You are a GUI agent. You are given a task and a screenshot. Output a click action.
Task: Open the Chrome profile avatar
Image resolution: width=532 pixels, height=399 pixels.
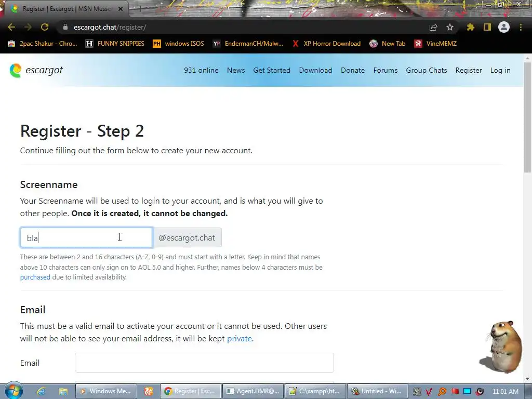point(504,27)
